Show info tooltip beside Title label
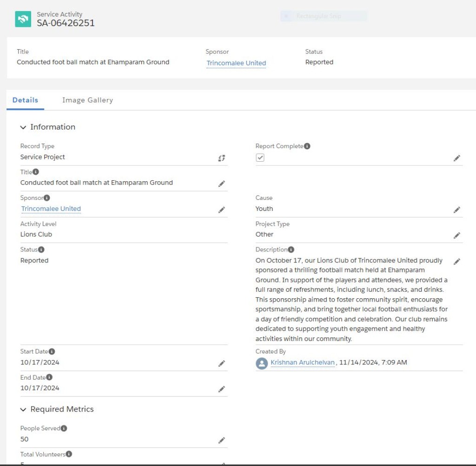The image size is (476, 466). [35, 172]
